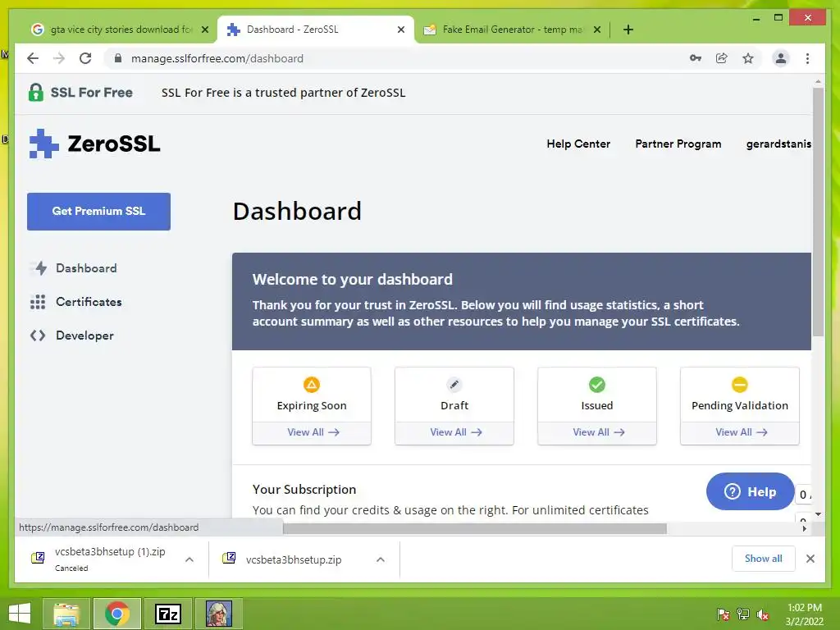View All Draft certificates
This screenshot has width=840, height=630.
455,431
